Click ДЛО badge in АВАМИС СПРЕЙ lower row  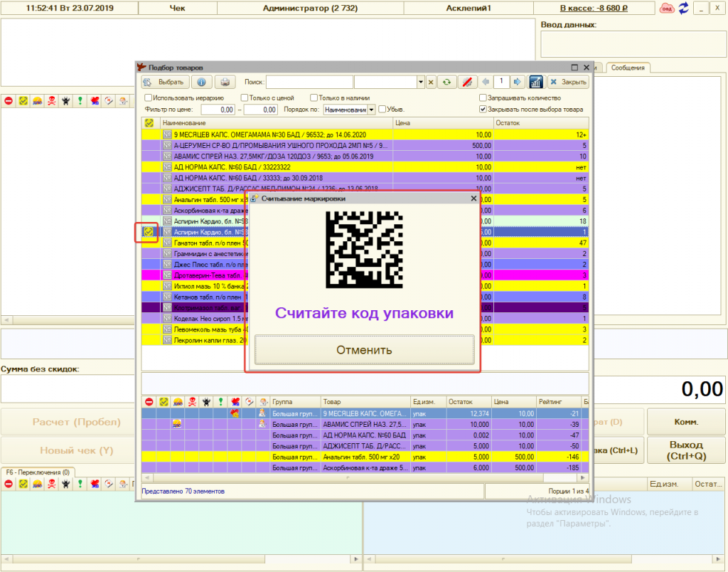177,424
